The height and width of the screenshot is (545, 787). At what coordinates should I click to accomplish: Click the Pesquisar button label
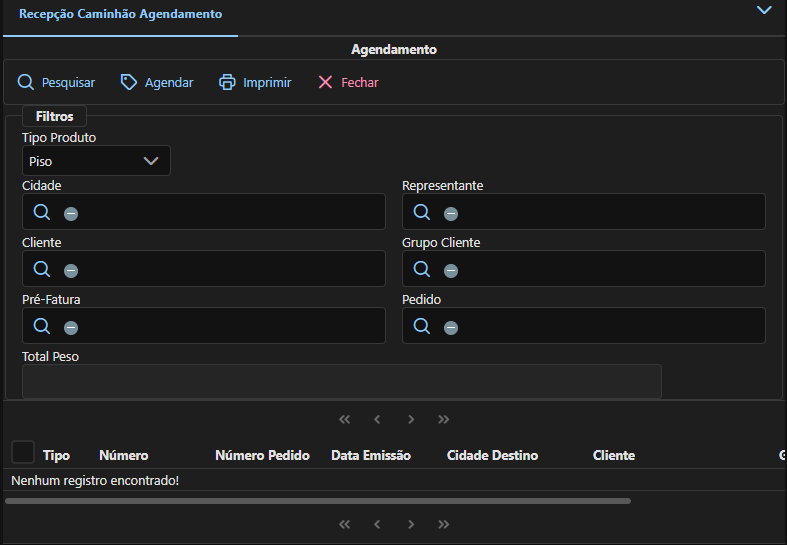tap(68, 82)
